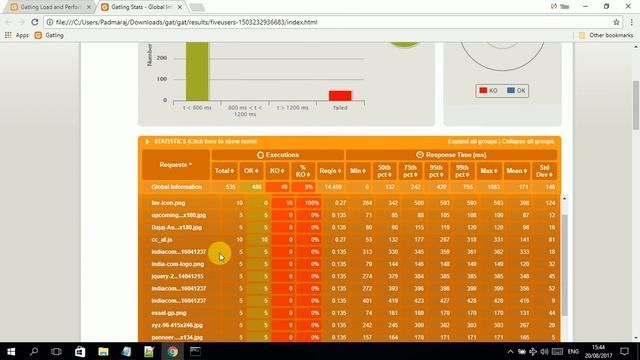The height and width of the screenshot is (360, 640).
Task: Open a new browser tab
Action: coord(197,7)
